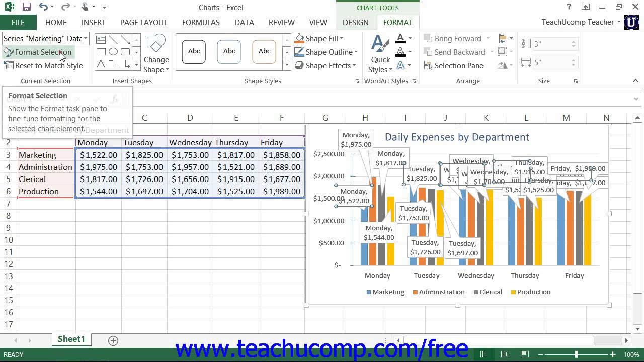
Task: Expand the Shape Fill dropdown
Action: pyautogui.click(x=342, y=38)
